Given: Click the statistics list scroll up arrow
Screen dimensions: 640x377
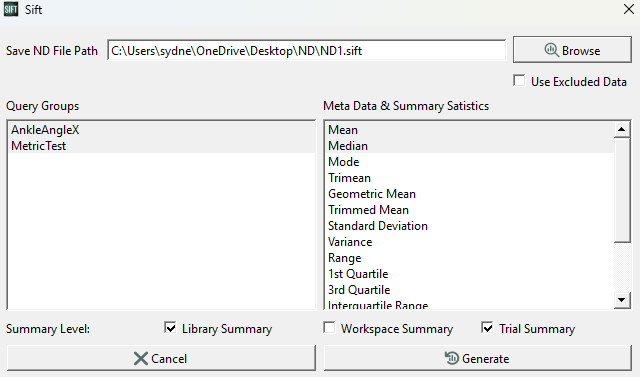Looking at the screenshot, I should [x=622, y=130].
